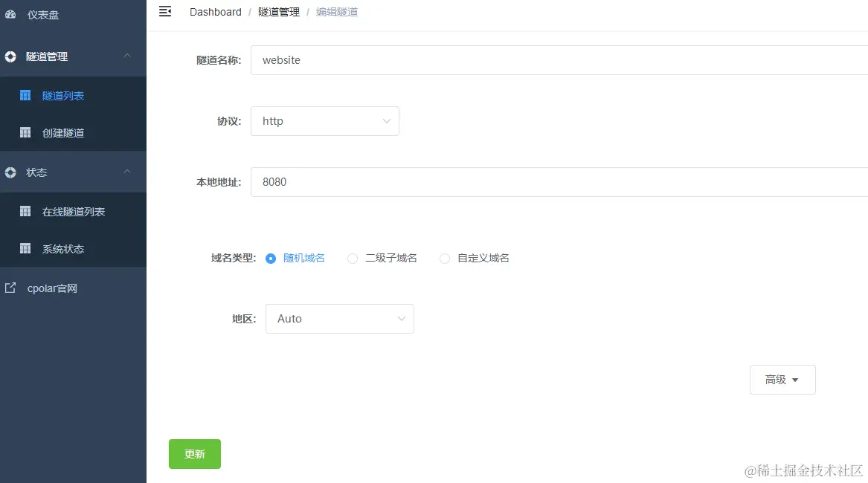Open the 在线隧道列表 menu item

pos(73,211)
